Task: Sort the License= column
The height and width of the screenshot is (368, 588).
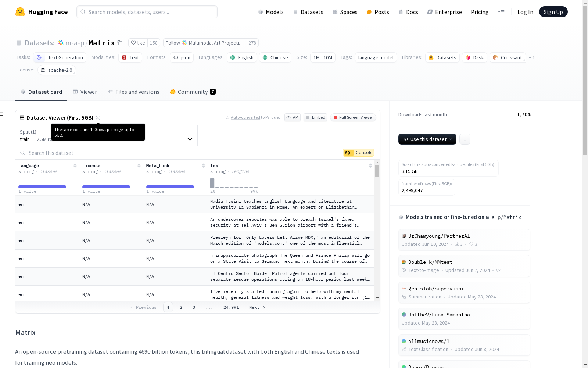Action: (139, 166)
